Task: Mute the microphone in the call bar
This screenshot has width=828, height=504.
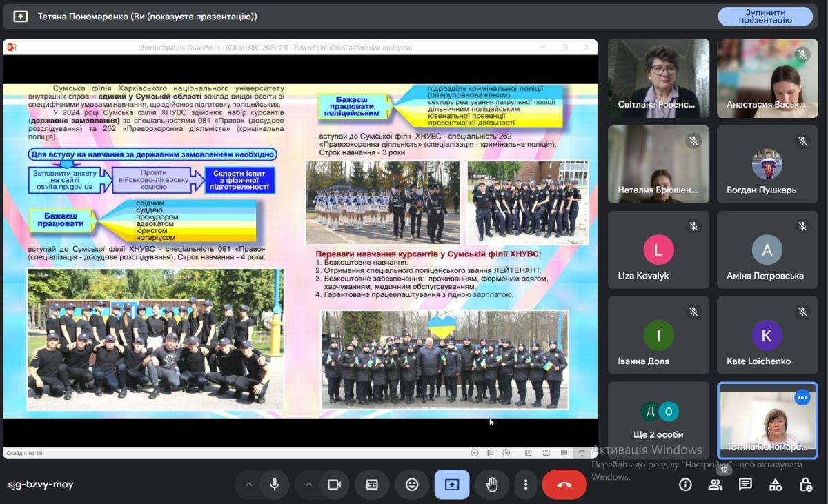Action: (x=274, y=484)
